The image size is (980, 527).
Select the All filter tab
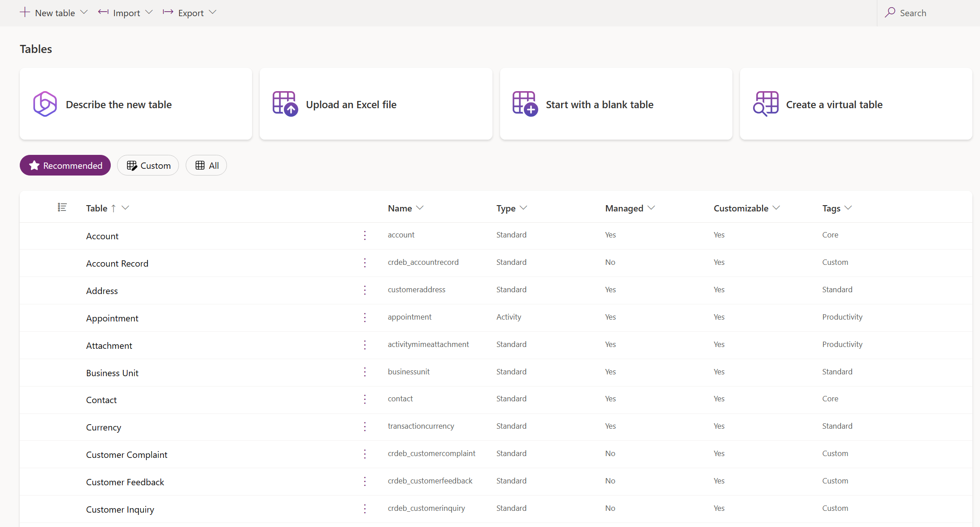pos(207,165)
